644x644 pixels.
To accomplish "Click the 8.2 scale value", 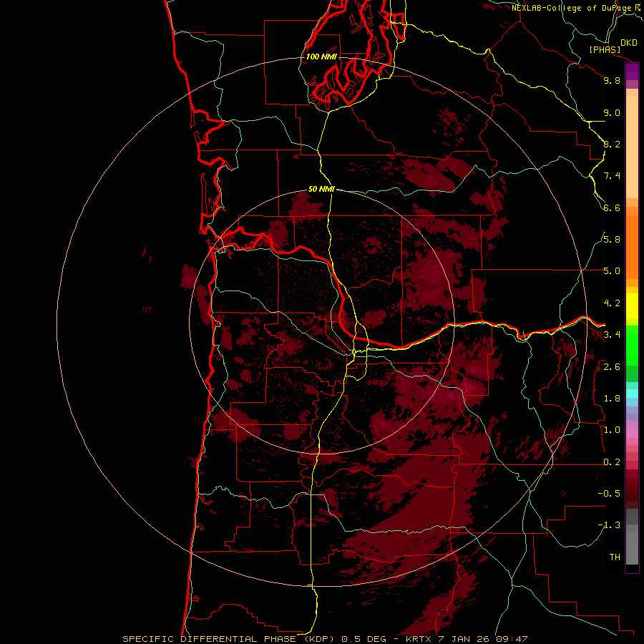I will [612, 144].
